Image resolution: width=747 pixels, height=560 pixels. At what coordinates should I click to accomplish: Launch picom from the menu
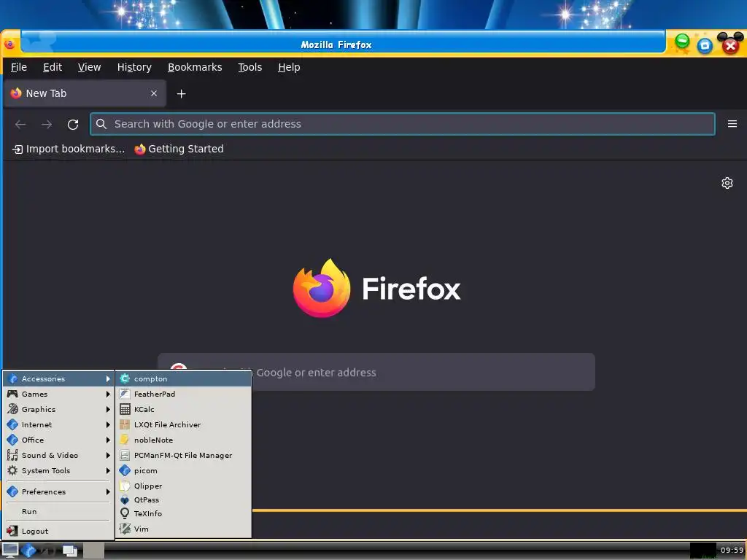(184, 470)
